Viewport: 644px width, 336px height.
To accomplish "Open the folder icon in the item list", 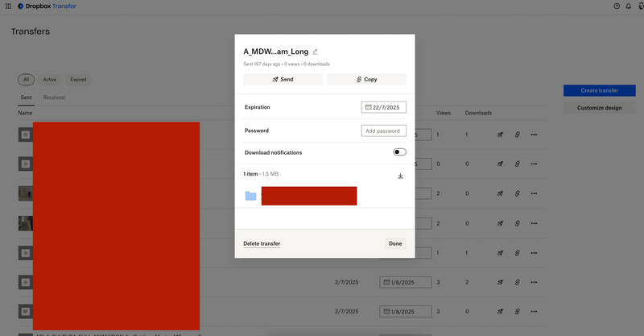I will click(x=250, y=196).
